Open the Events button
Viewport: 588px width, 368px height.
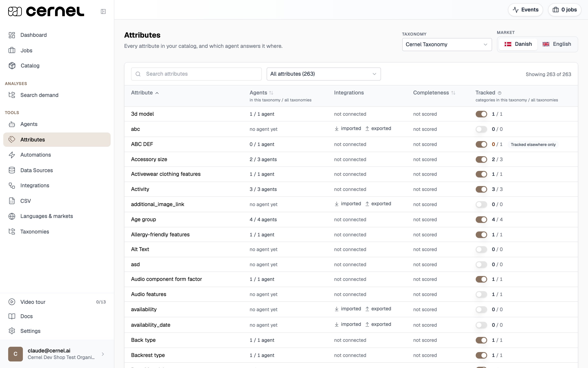[525, 10]
